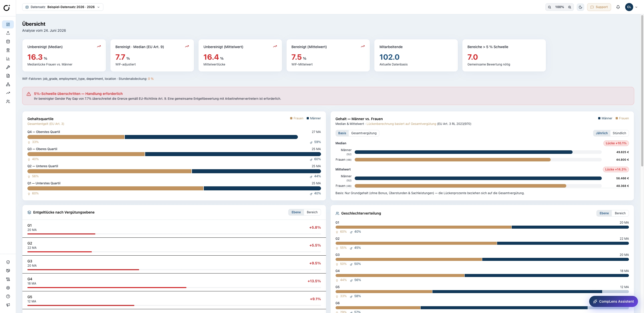The height and width of the screenshot is (313, 644).
Task: Open the CompLens Assistent button
Action: pos(613,301)
